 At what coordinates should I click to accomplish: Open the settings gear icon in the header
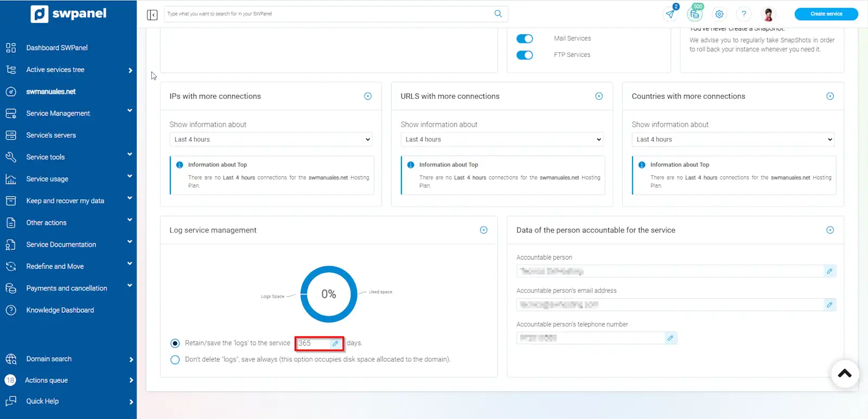click(719, 14)
